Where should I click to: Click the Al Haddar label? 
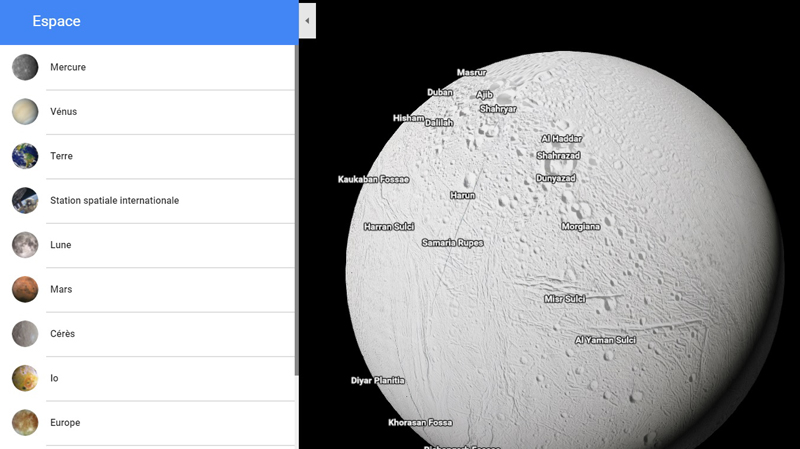point(561,138)
